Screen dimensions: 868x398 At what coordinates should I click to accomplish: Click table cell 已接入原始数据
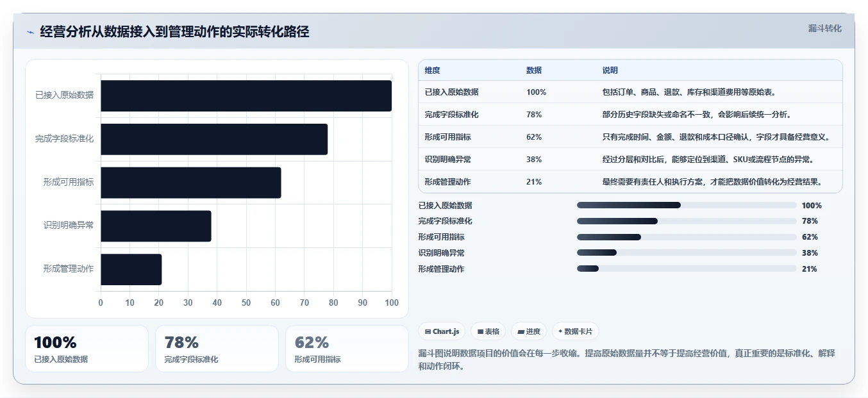[451, 92]
